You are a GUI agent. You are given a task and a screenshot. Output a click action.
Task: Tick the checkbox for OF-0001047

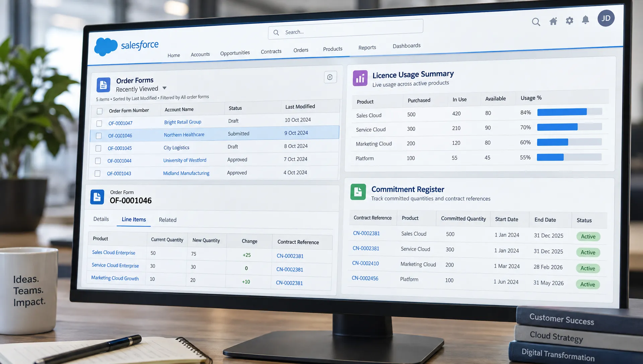click(99, 123)
